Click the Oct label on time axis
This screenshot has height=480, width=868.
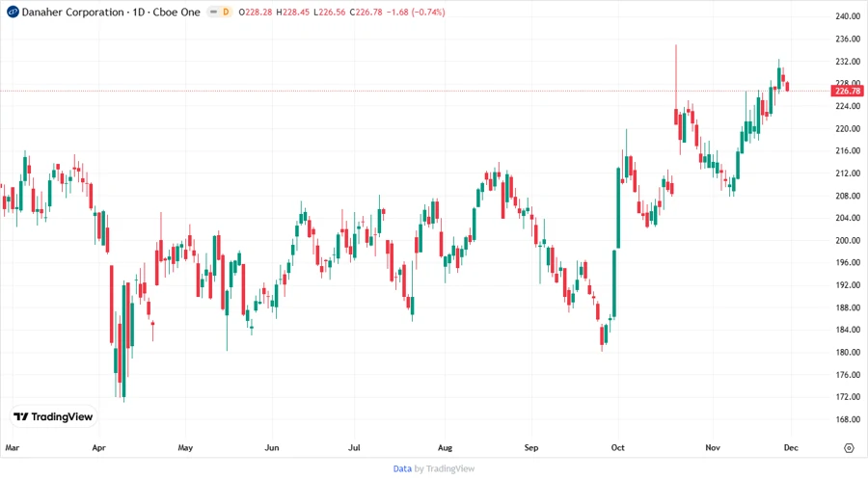pos(618,448)
